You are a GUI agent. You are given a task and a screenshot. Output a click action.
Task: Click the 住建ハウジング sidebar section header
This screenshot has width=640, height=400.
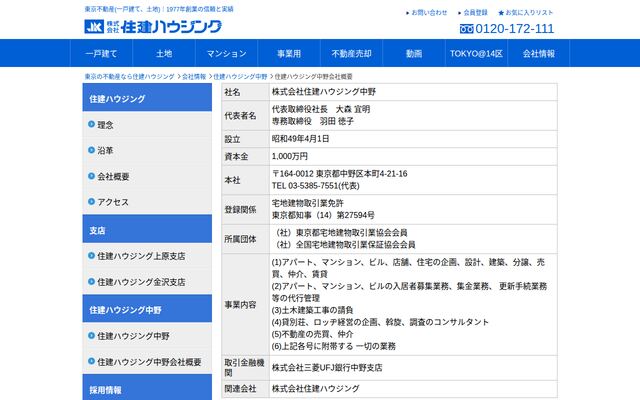[147, 98]
